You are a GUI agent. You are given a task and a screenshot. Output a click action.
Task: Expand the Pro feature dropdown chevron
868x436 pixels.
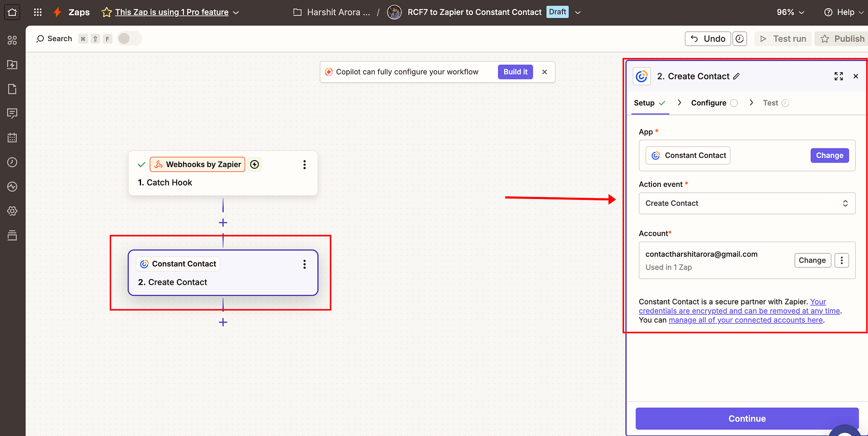click(x=236, y=13)
